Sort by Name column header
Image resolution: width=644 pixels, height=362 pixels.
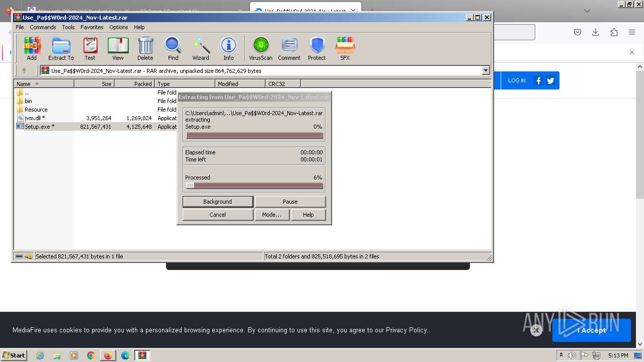point(44,84)
